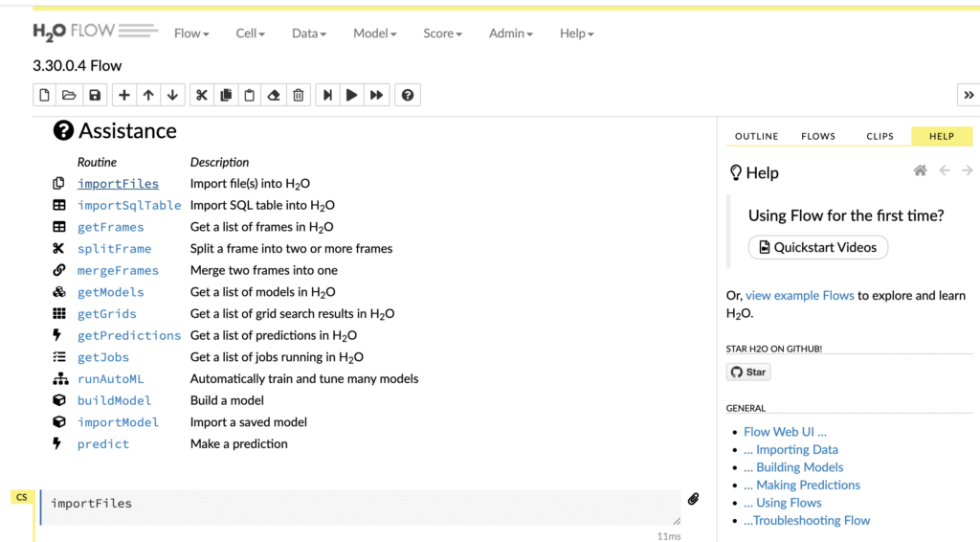
Task: Move the cell down with the arrow icon
Action: (172, 95)
